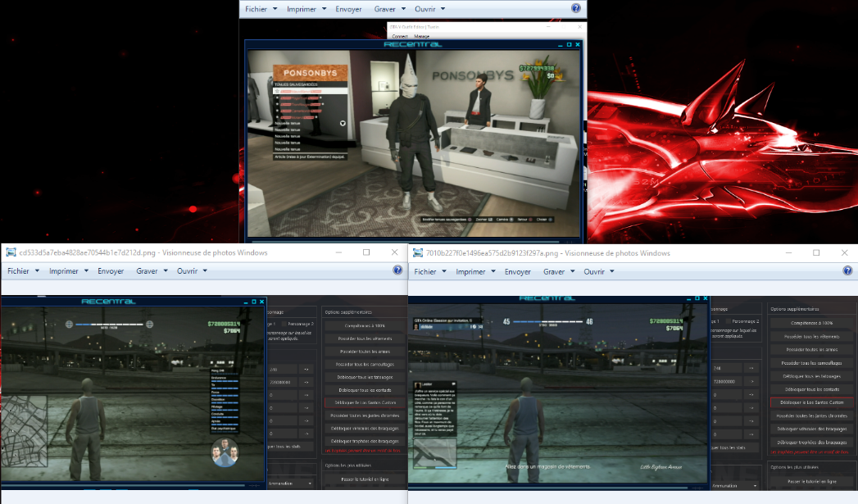Maximize the cd533d5a photo viewer window
Viewport: 858px width, 504px height.
point(366,252)
